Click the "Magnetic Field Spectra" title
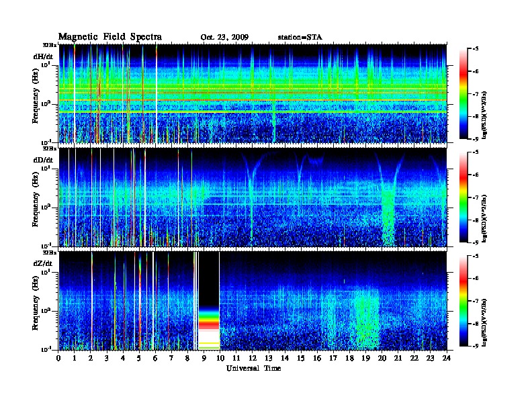 (109, 37)
